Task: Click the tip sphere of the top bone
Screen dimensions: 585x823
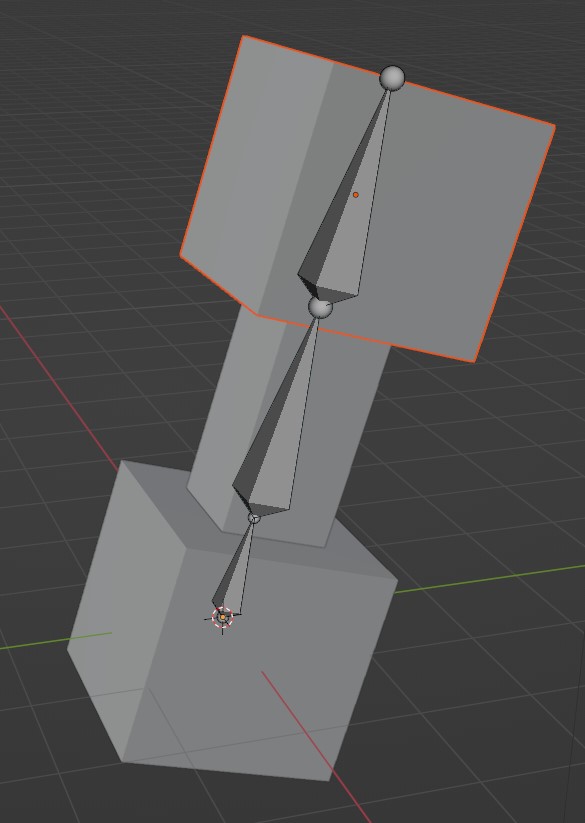Action: tap(392, 78)
